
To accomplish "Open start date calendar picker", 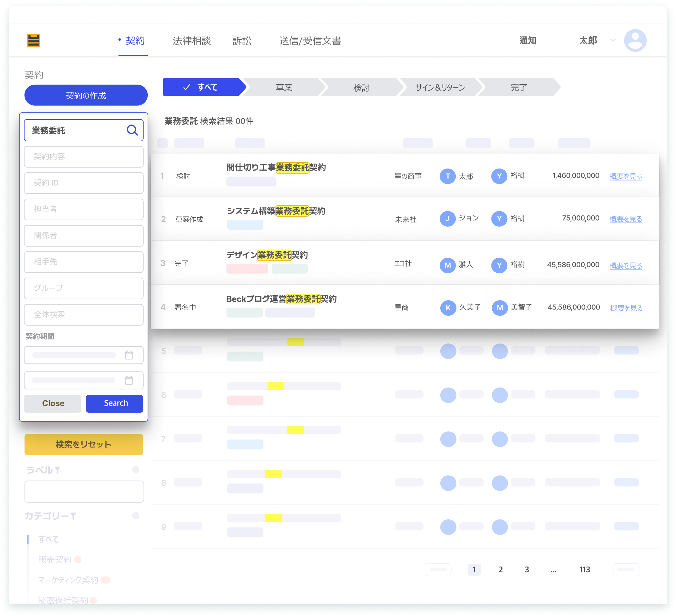I will pyautogui.click(x=129, y=355).
